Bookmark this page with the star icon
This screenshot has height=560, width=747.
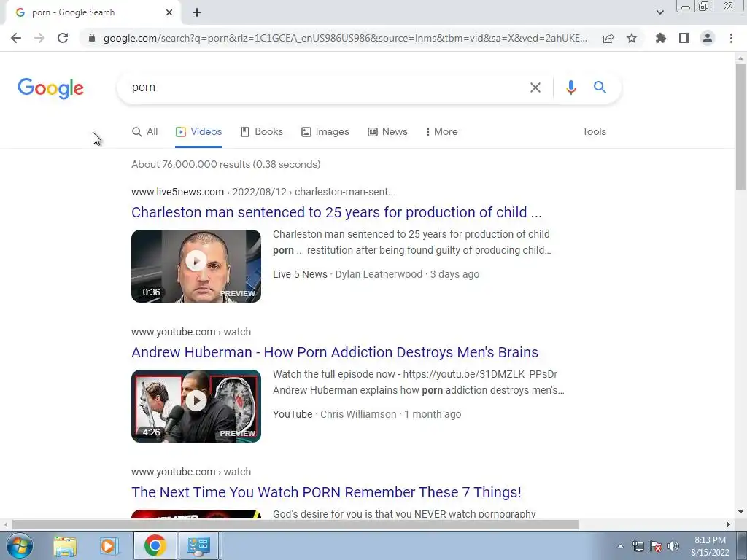(x=632, y=38)
